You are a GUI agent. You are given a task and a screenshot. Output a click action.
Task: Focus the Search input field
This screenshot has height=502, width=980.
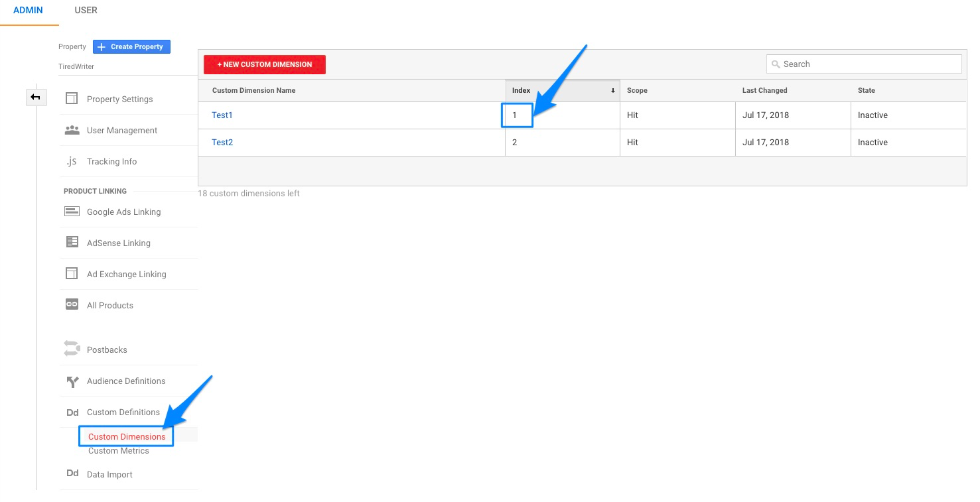point(864,64)
